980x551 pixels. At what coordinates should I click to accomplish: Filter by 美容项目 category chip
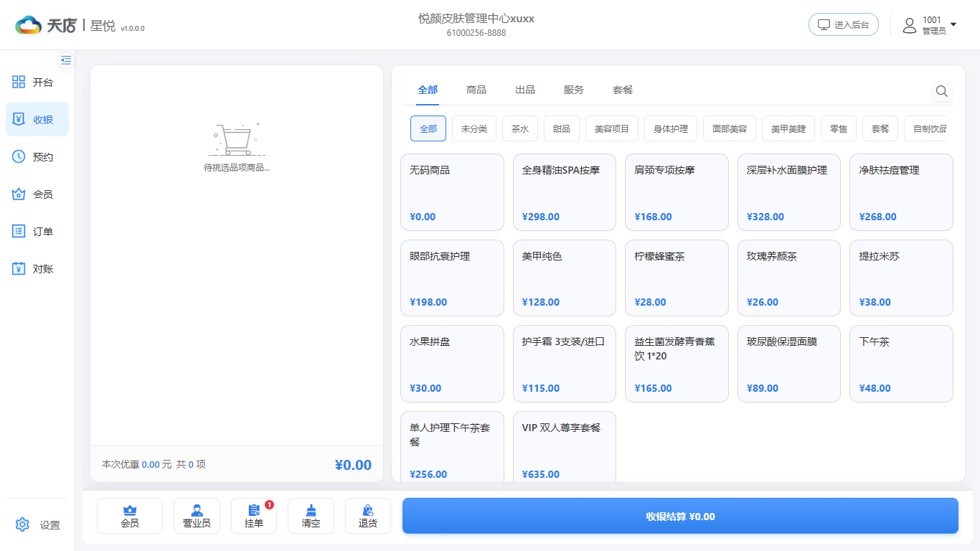(612, 128)
